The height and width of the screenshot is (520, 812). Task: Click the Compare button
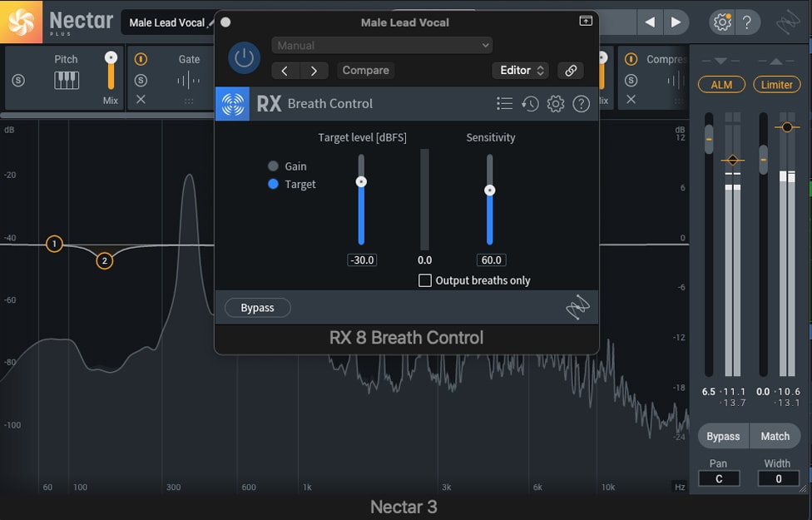[x=365, y=71]
